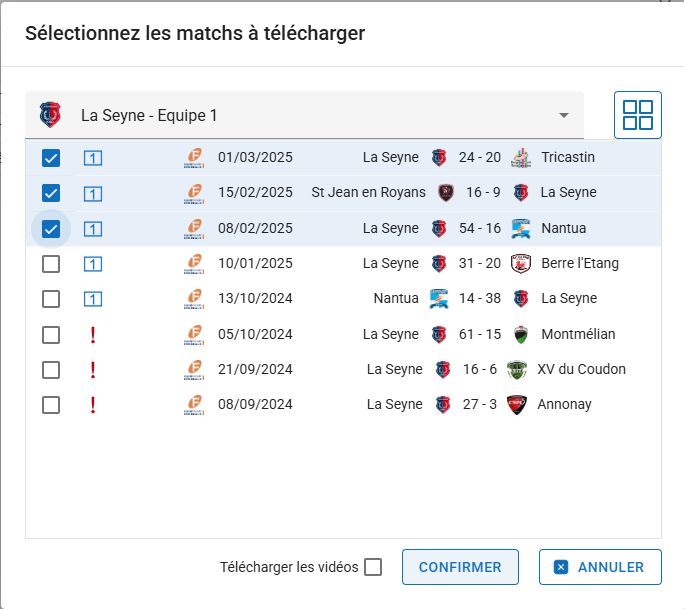The height and width of the screenshot is (609, 684).
Task: Enable Télécharger les vidéos checkbox
Action: click(373, 567)
